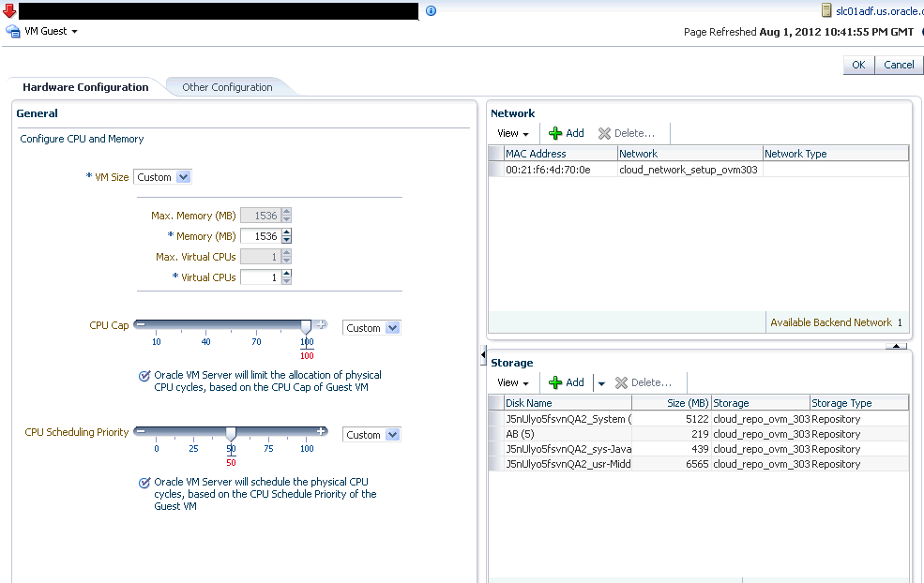Screen dimensions: 924x583
Task: Click minus icon on CPU Scheduling Priority slider
Action: (x=141, y=431)
